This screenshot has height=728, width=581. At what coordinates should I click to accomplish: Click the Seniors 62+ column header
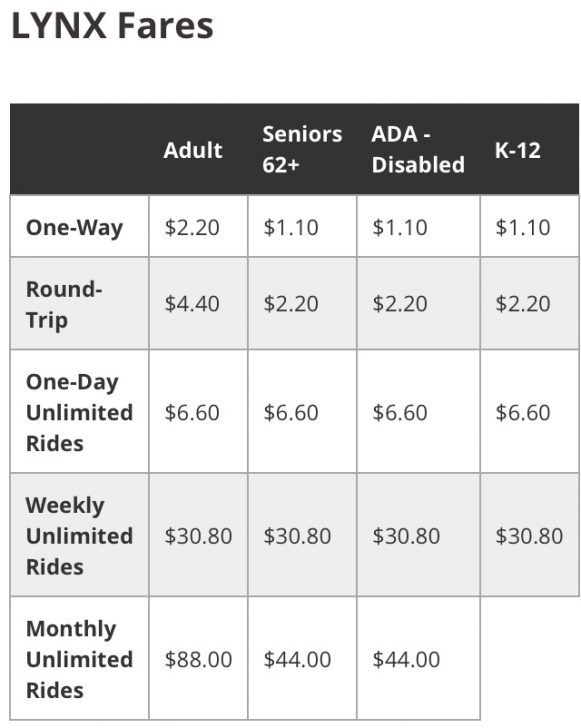(302, 149)
